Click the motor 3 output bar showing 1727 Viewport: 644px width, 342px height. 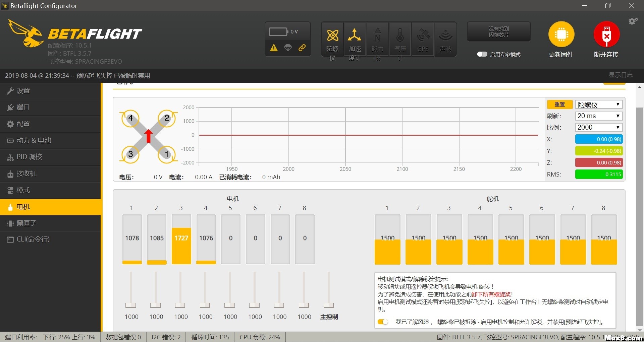click(181, 240)
